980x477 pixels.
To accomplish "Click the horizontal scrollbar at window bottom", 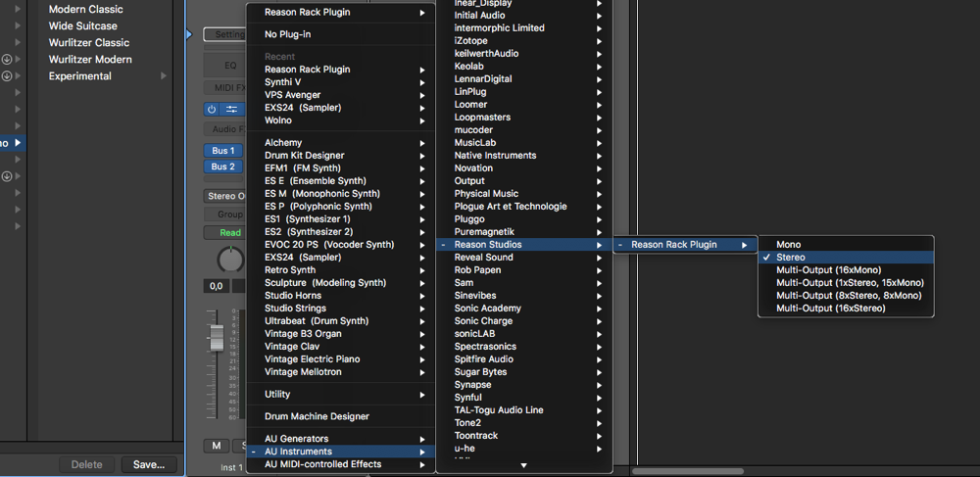I will pyautogui.click(x=688, y=471).
